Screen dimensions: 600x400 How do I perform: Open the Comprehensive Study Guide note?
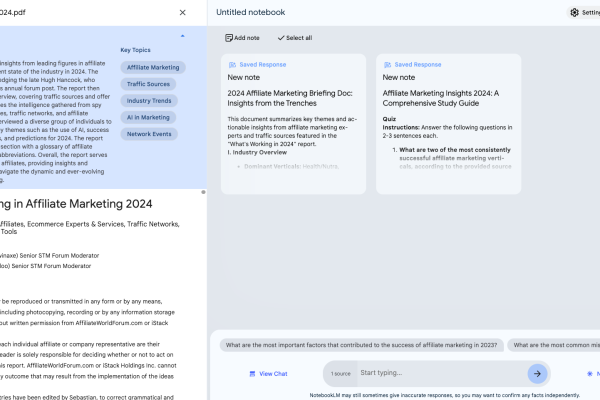point(448,124)
